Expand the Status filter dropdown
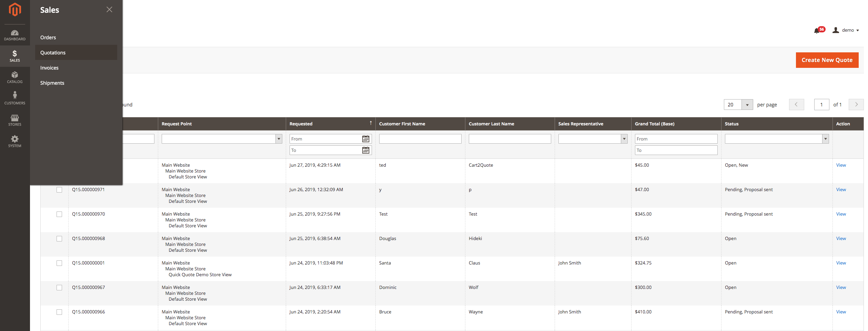The height and width of the screenshot is (331, 868). pos(825,138)
